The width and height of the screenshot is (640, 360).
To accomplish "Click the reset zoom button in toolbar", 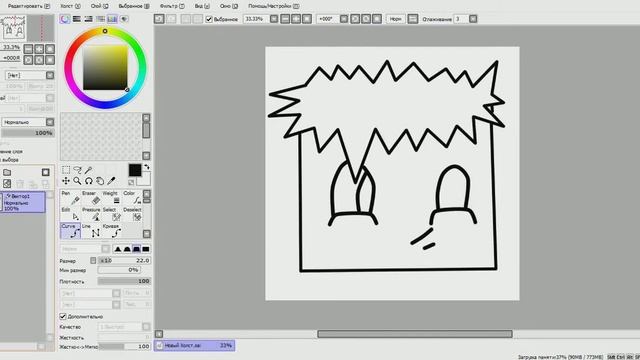I will [x=307, y=19].
